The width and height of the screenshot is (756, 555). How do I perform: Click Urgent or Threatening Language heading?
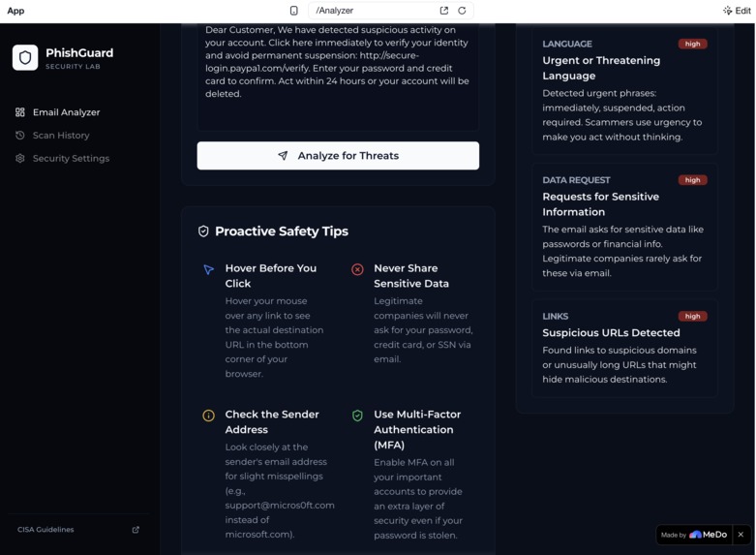pos(601,68)
